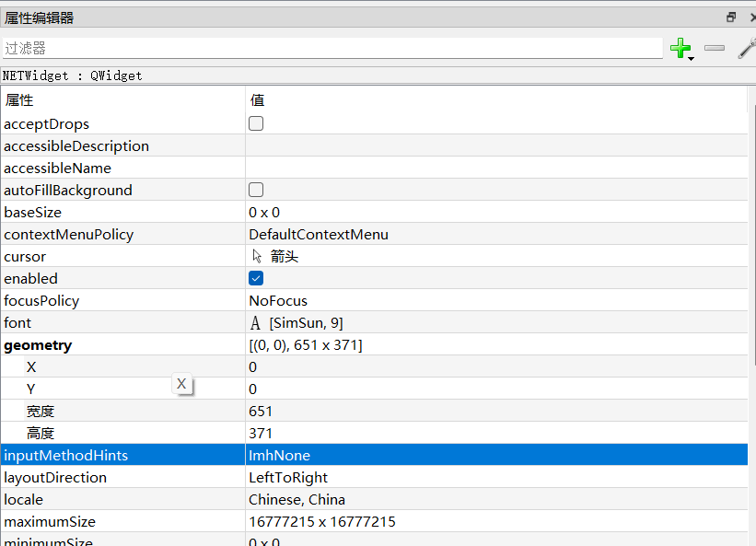The image size is (756, 546).
Task: Click the baseSize value 0 x 0
Action: click(264, 213)
